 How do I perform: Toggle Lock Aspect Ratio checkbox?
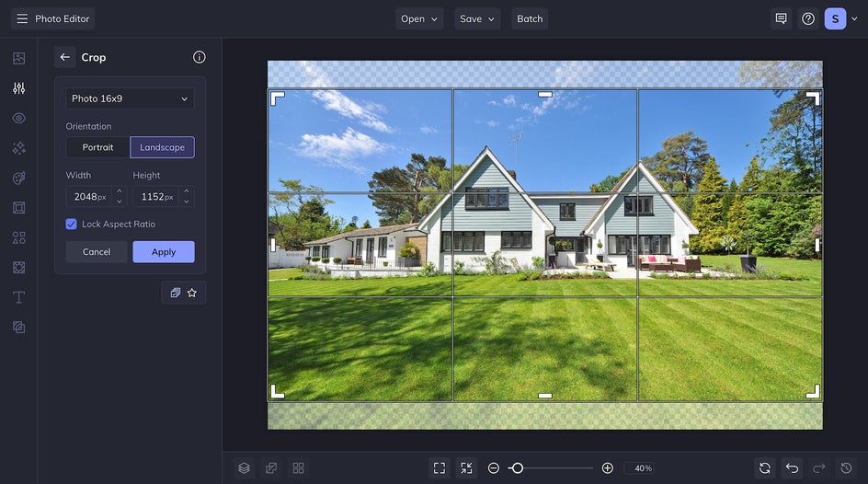click(x=71, y=224)
